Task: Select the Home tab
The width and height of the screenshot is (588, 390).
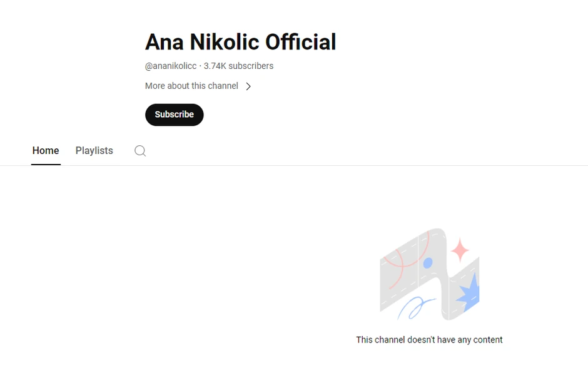Action: pos(45,151)
